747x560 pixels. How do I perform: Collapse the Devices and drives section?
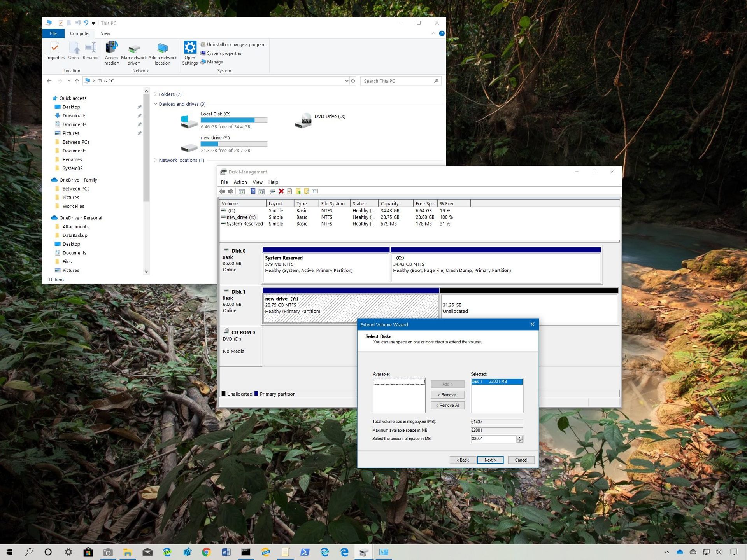click(x=155, y=104)
